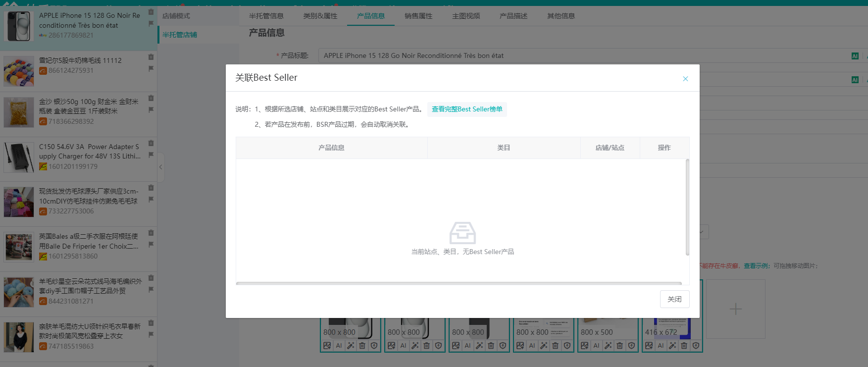The image size is (868, 367).
Task: Click the empty inbox icon in the table
Action: (x=462, y=233)
